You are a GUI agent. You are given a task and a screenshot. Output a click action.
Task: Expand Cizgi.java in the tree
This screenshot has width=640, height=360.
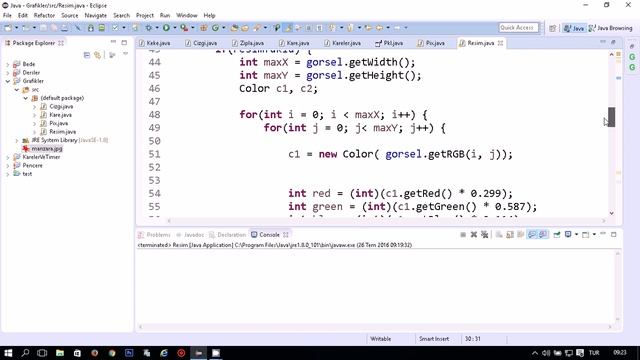click(34, 107)
